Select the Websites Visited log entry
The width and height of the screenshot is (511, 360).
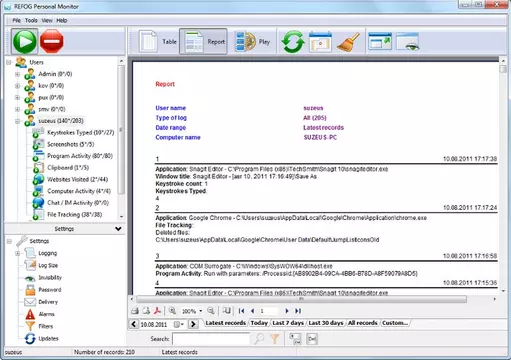[x=77, y=179]
